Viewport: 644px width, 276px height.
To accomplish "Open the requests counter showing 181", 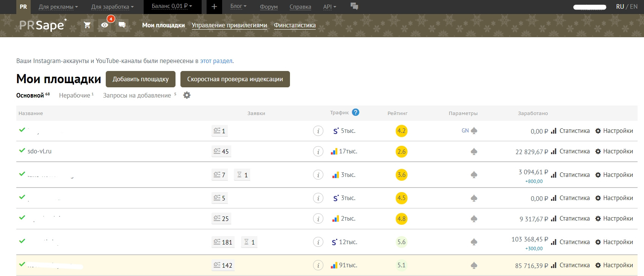I will pyautogui.click(x=223, y=242).
